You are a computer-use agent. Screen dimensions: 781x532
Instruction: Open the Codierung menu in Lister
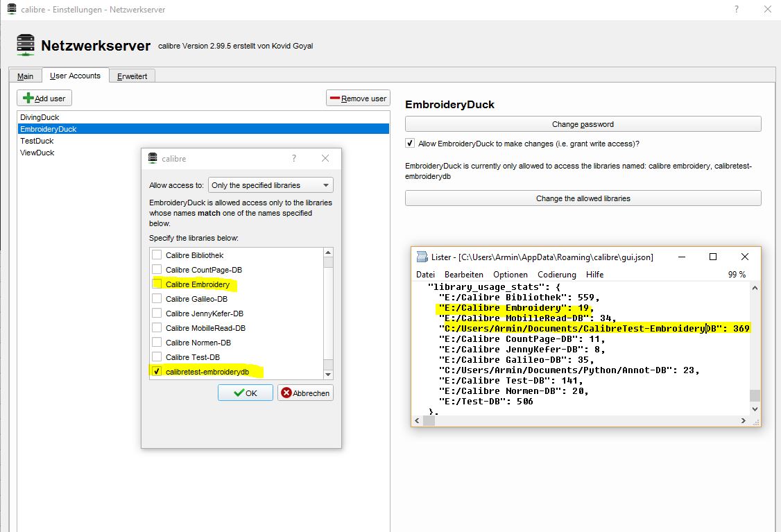556,275
